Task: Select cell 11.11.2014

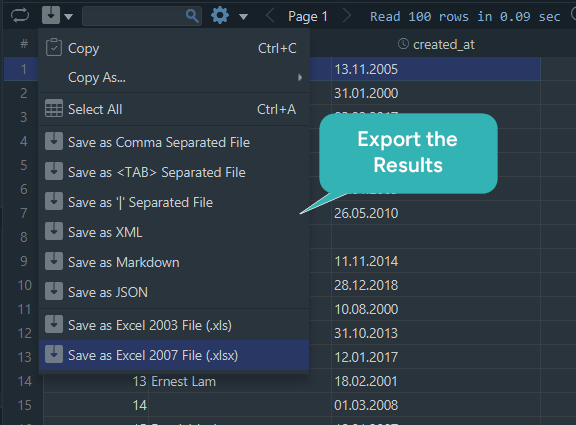Action: click(436, 261)
